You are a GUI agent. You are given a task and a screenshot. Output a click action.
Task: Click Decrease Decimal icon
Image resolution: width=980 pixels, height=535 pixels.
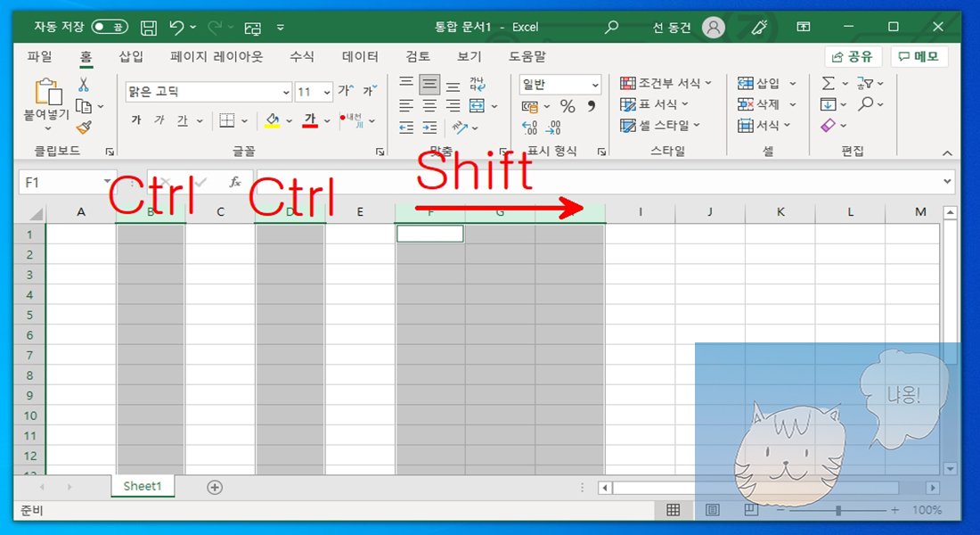[553, 128]
